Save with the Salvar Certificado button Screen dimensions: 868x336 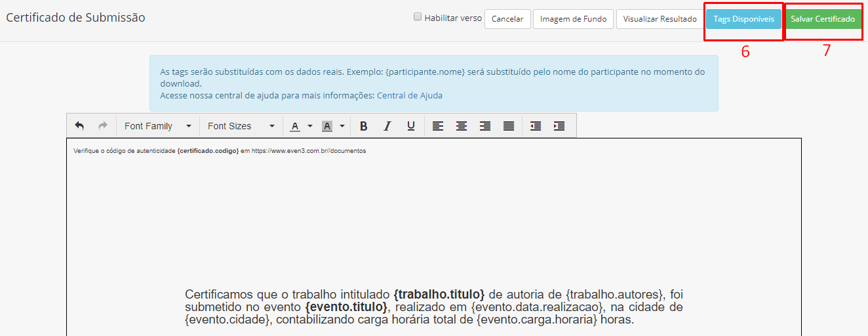(823, 19)
